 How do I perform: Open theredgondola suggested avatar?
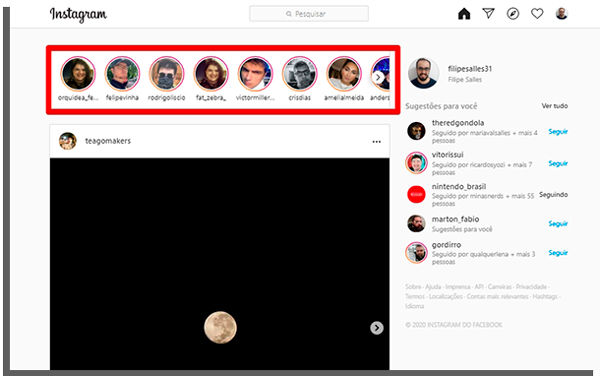pos(416,131)
